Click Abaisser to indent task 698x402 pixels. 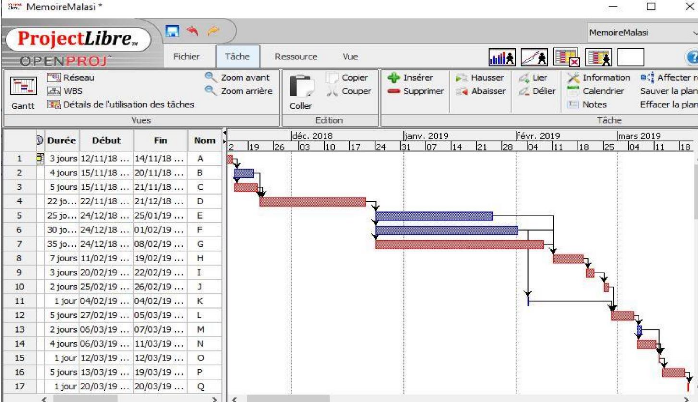(x=481, y=91)
